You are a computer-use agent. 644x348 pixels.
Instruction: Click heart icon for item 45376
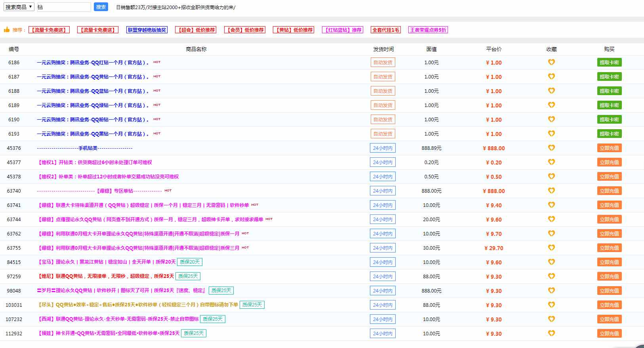click(x=551, y=148)
